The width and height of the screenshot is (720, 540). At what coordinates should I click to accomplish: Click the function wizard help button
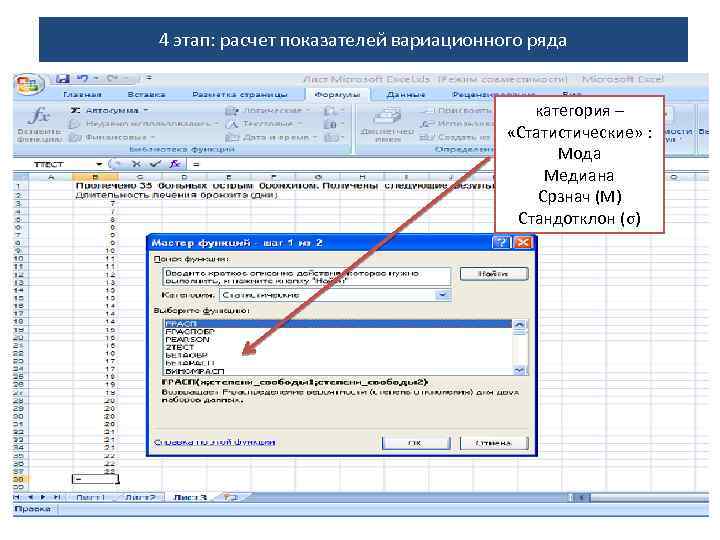pos(501,242)
